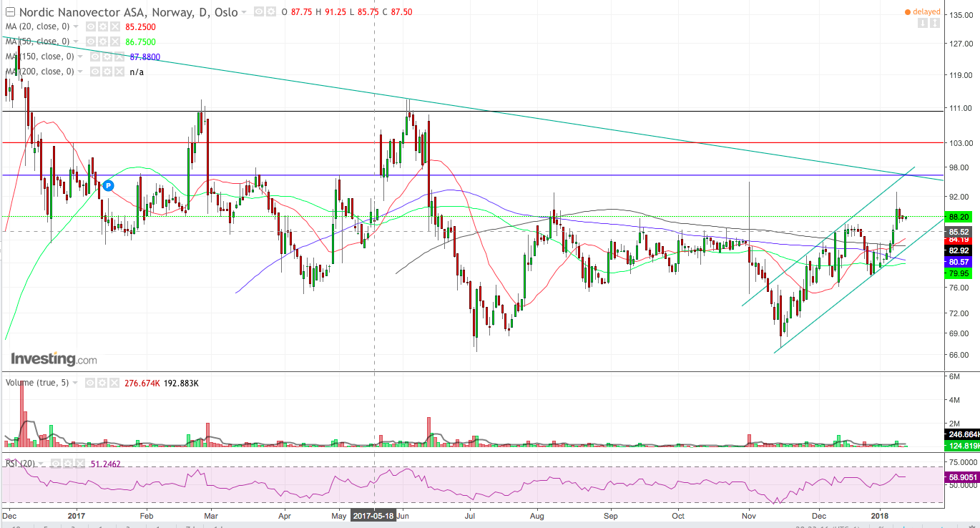Viewport: 980px width, 528px height.
Task: Click RSI axis value label 58.9051
Action: point(962,476)
